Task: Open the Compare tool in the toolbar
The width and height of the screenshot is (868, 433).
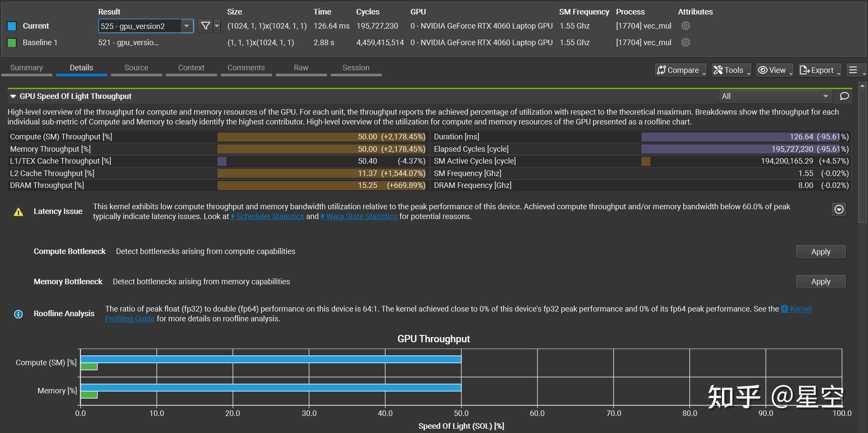Action: tap(680, 70)
